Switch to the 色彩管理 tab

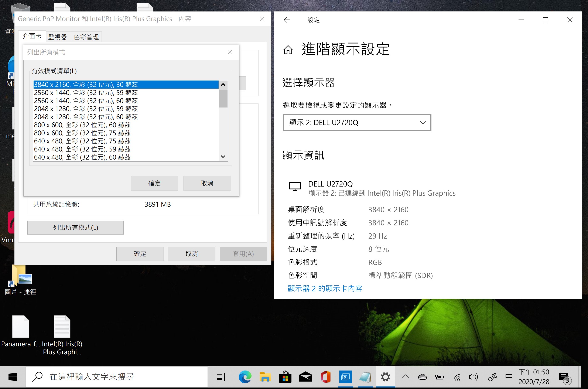click(86, 37)
